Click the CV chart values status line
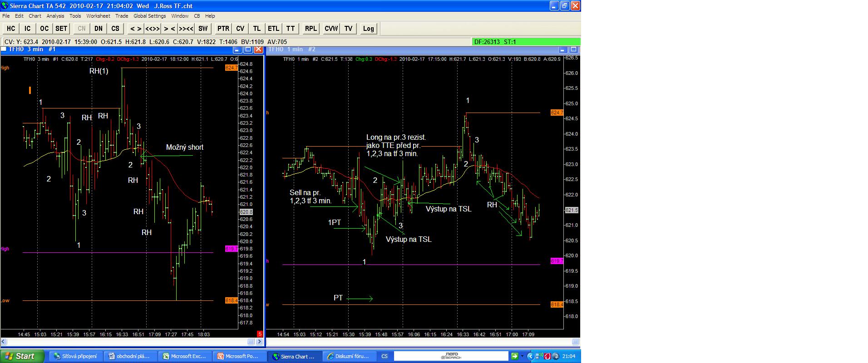 click(236, 42)
